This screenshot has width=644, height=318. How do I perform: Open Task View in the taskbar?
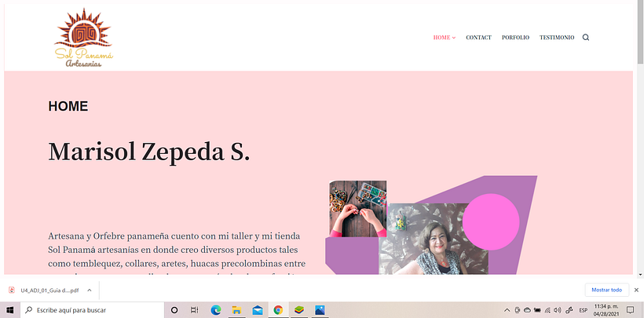[x=195, y=310]
